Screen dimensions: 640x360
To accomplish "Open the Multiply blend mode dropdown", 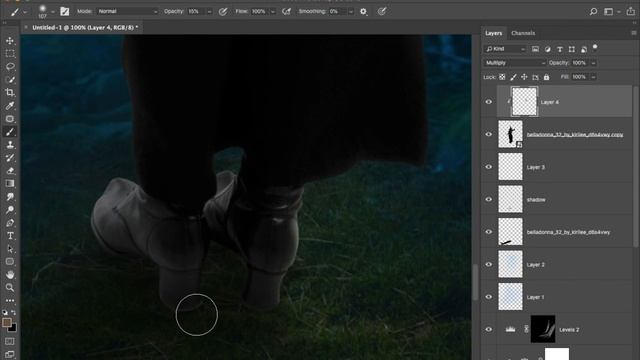I will pos(515,63).
